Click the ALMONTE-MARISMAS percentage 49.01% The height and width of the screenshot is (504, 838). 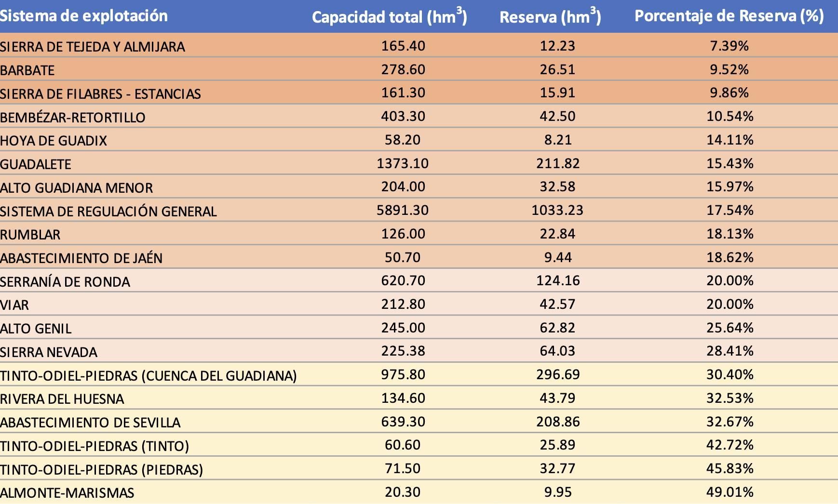point(729,492)
